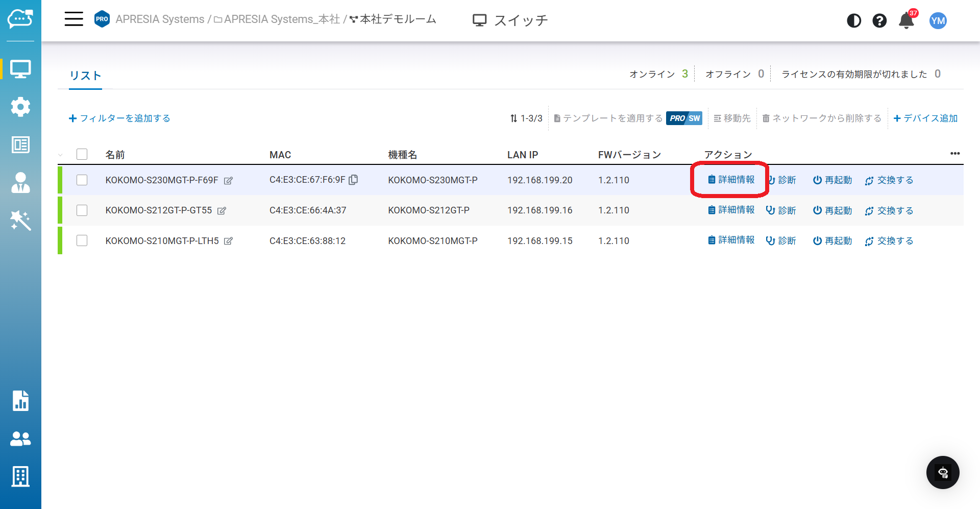Open the report chart icon in sidebar
The height and width of the screenshot is (509, 980).
(20, 401)
